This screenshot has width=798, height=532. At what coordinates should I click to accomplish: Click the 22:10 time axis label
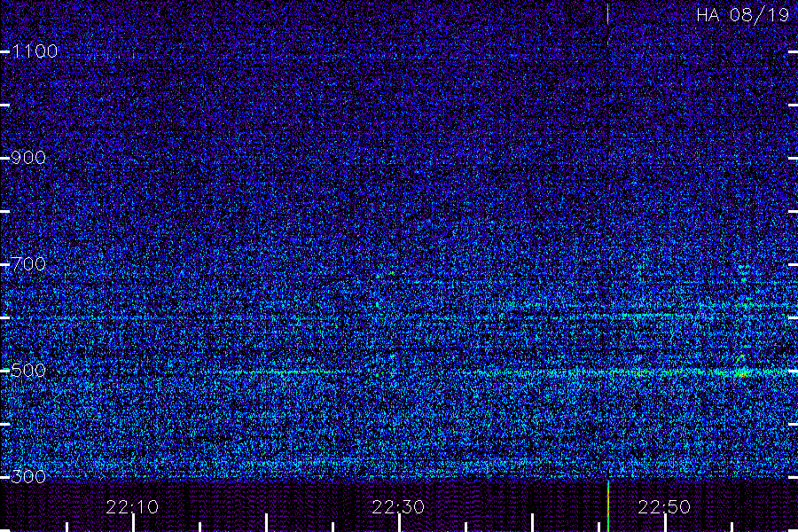[x=132, y=507]
